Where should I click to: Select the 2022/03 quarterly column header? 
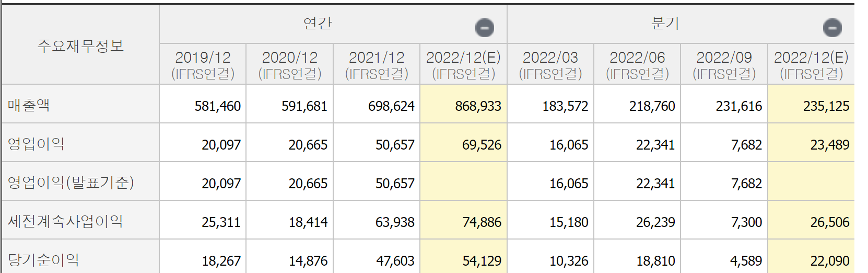click(550, 65)
